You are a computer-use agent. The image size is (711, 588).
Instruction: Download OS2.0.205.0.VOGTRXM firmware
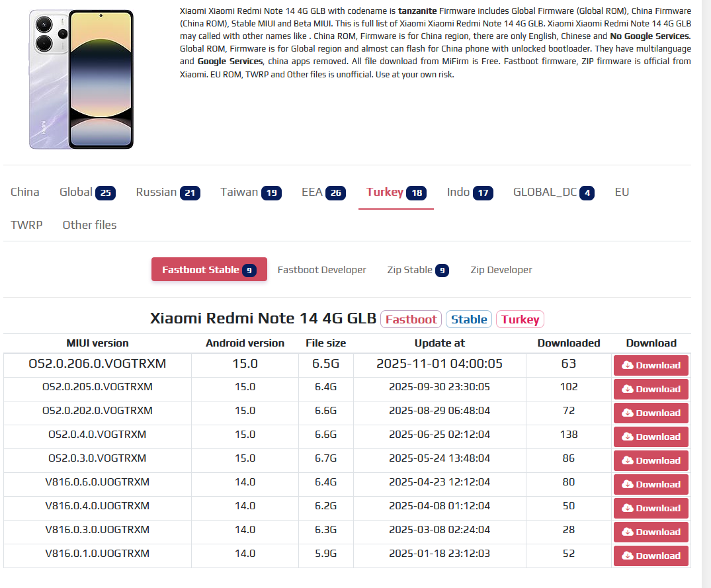pos(651,389)
